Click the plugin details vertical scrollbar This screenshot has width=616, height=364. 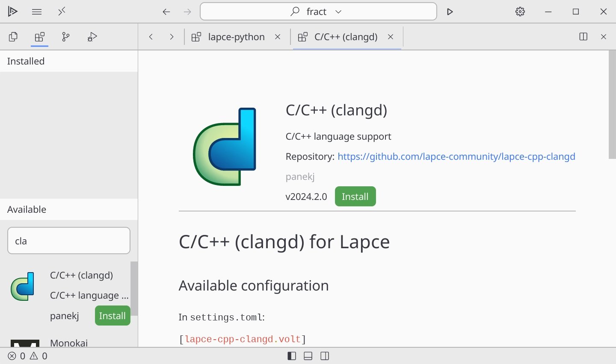pyautogui.click(x=612, y=105)
